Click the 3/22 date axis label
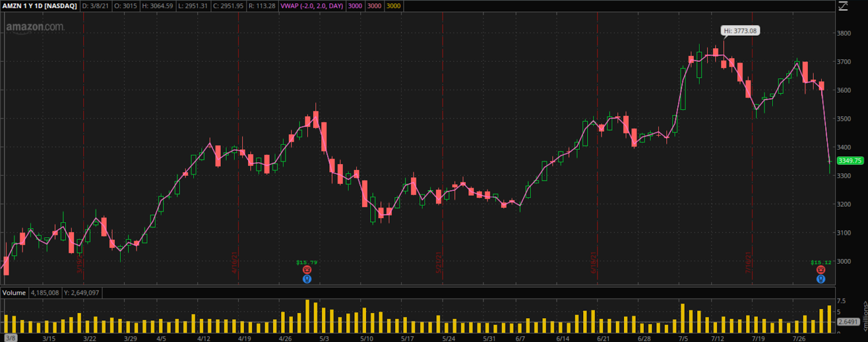The height and width of the screenshot is (342, 868). click(x=90, y=338)
